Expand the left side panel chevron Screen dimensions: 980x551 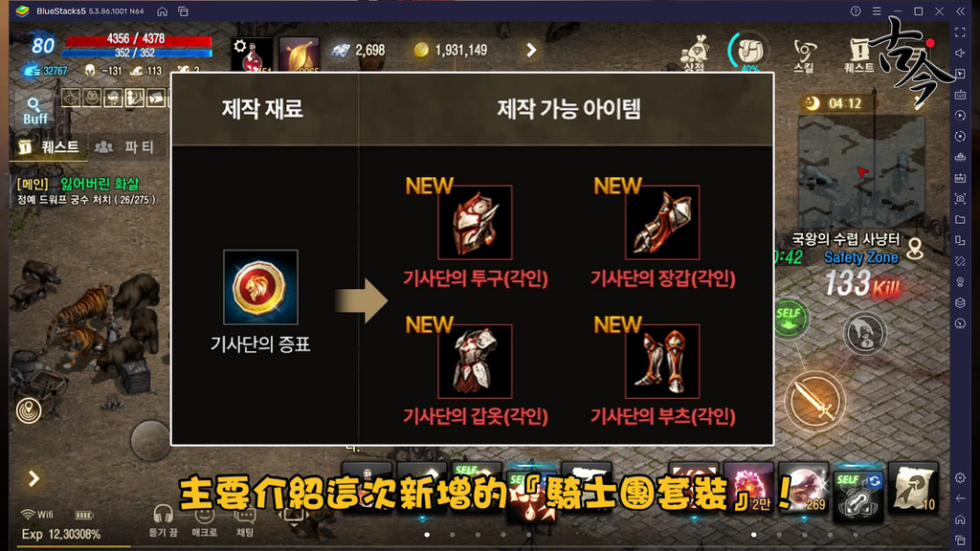click(33, 478)
